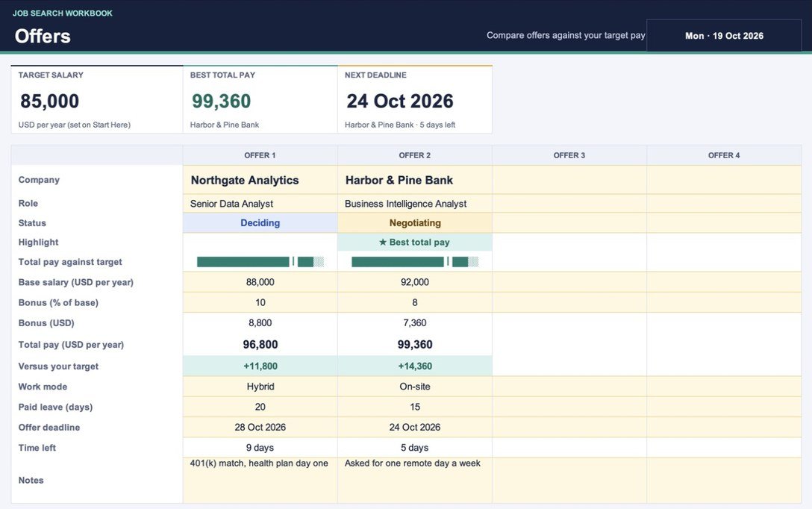Click the OFFER 2 column header
Viewport: 812px width, 509px height.
(x=415, y=155)
